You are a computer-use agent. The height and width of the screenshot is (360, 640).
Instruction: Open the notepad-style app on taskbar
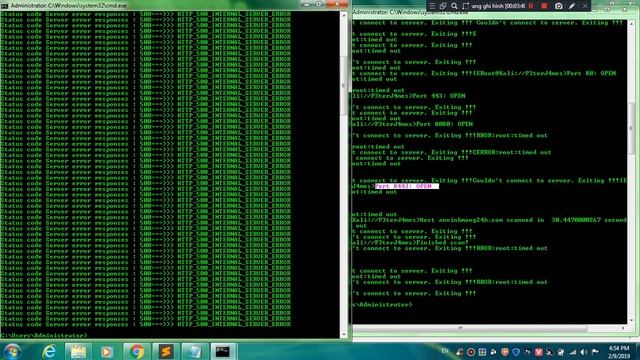194,352
